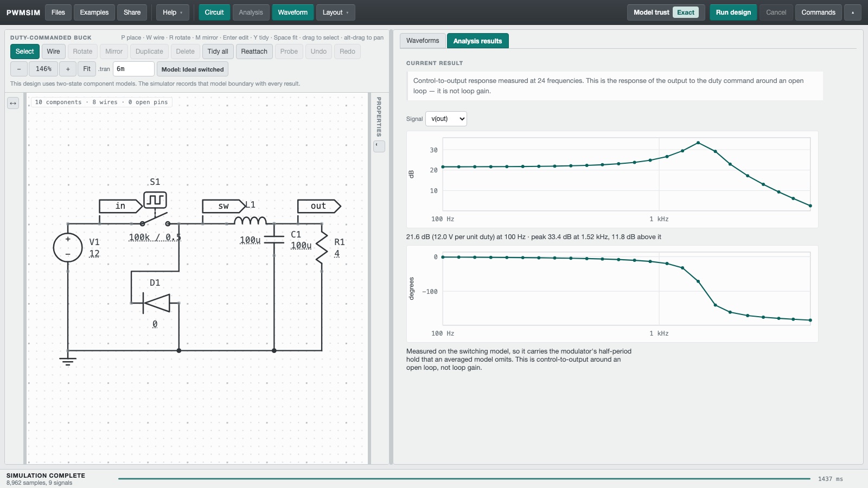Click the small triangle button beside Commands
868x488 pixels.
click(853, 12)
